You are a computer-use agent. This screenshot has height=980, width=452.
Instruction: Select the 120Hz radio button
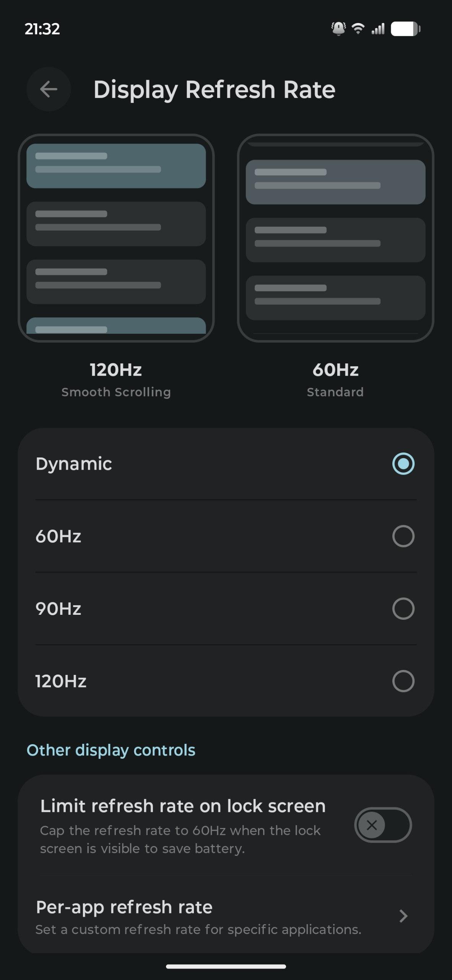403,681
